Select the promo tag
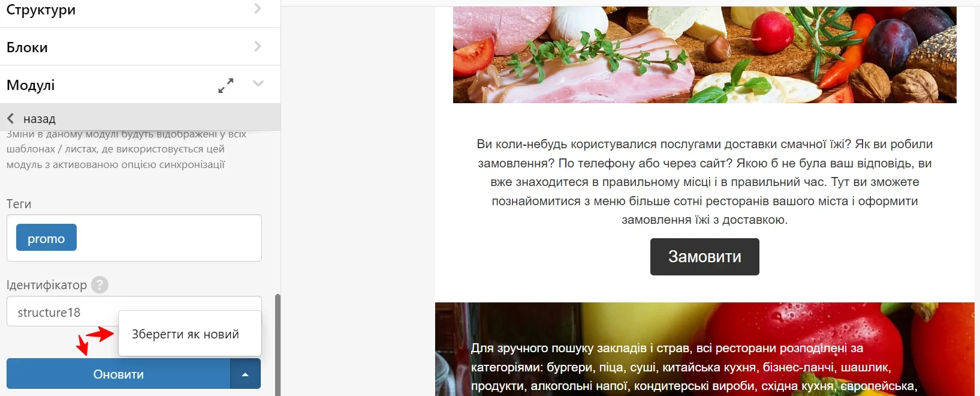This screenshot has height=396, width=980. [46, 238]
